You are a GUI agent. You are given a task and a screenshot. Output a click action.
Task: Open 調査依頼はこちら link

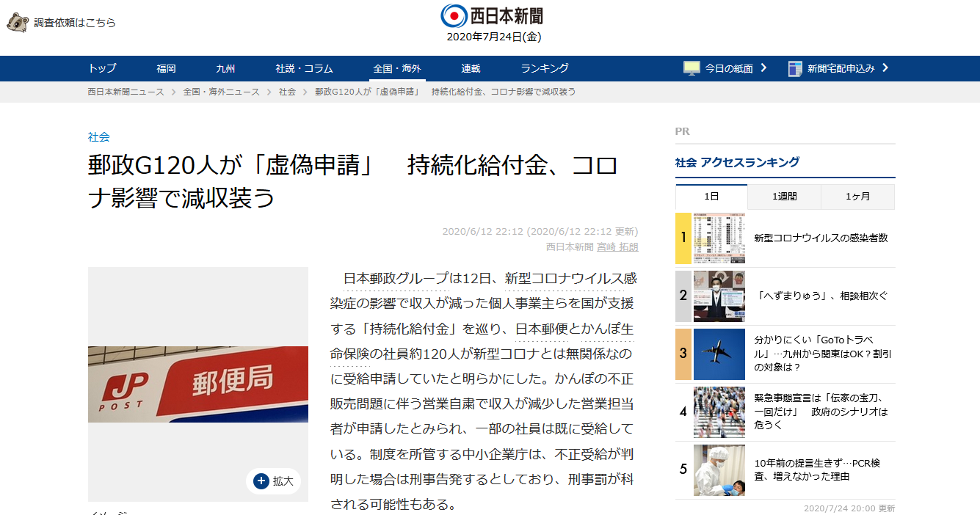pyautogui.click(x=75, y=23)
